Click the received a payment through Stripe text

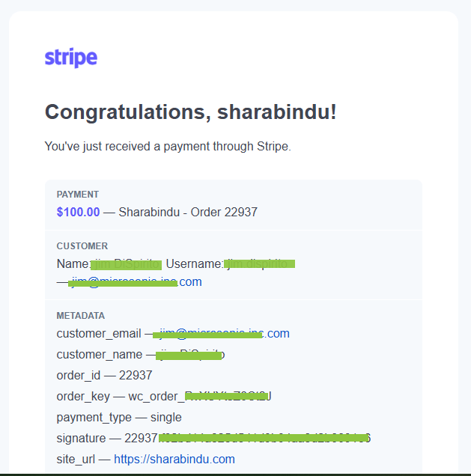point(198,147)
